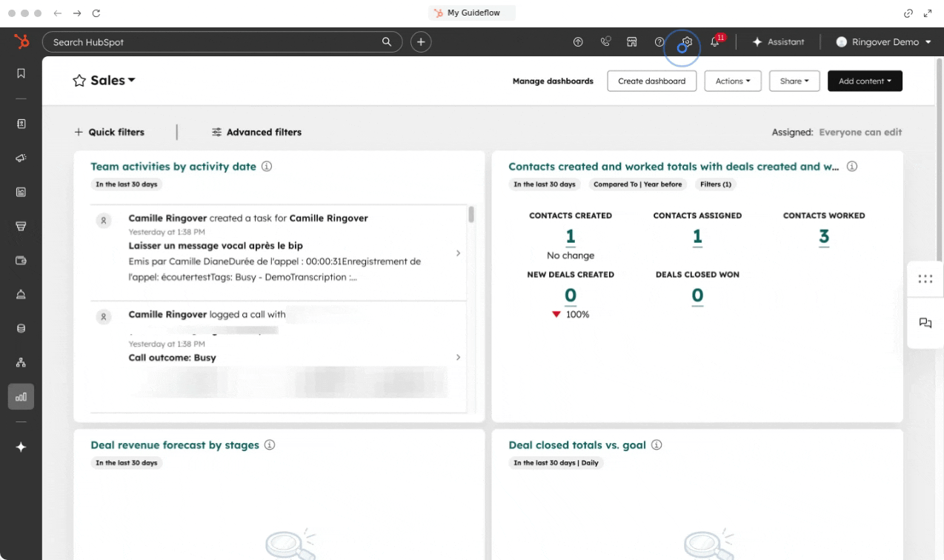The image size is (944, 560).
Task: Click the Create dashboard button
Action: click(651, 81)
